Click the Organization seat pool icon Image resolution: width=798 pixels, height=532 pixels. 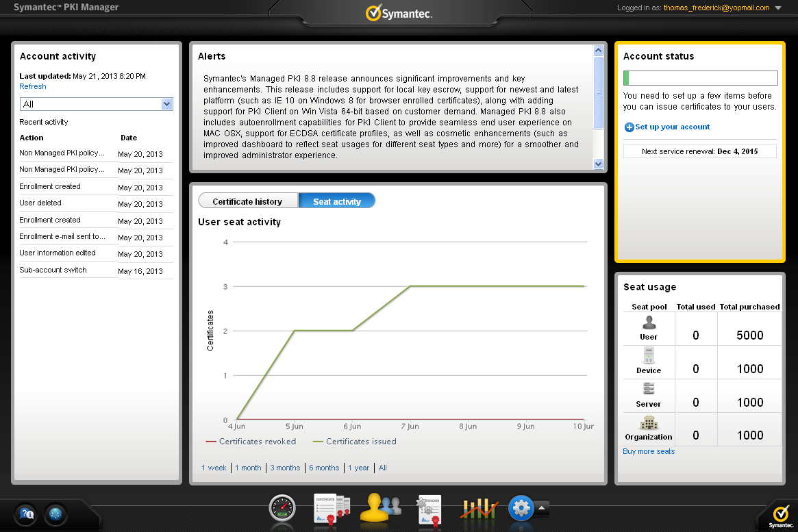point(649,422)
